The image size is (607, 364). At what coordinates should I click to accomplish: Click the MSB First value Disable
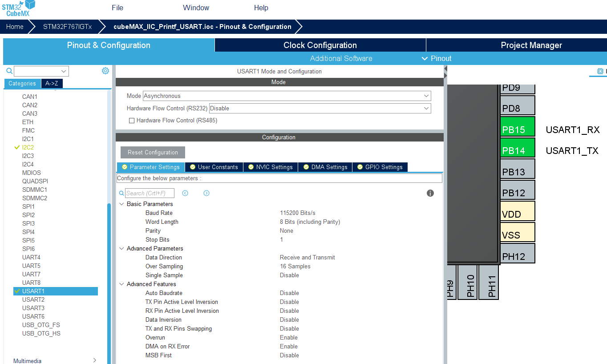pyautogui.click(x=289, y=355)
